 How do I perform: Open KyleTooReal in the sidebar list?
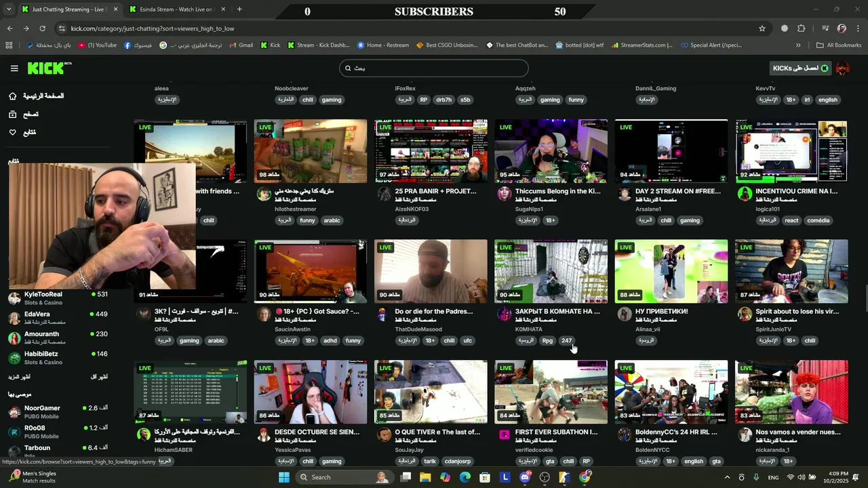[58, 298]
